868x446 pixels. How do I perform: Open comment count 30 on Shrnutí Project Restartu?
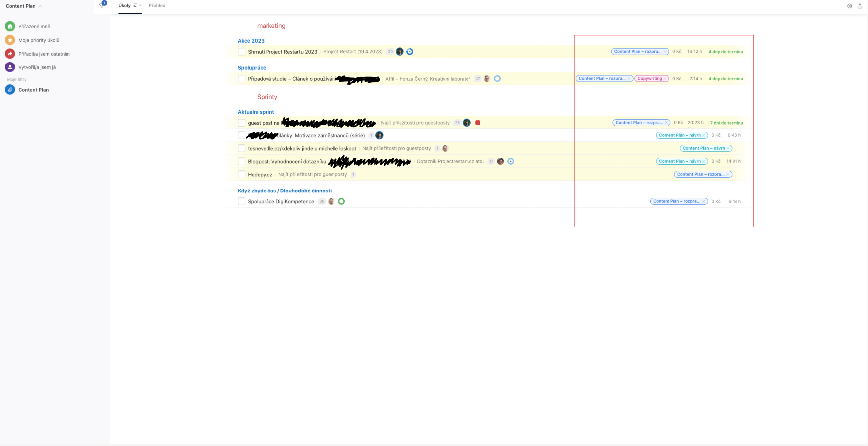pos(390,52)
